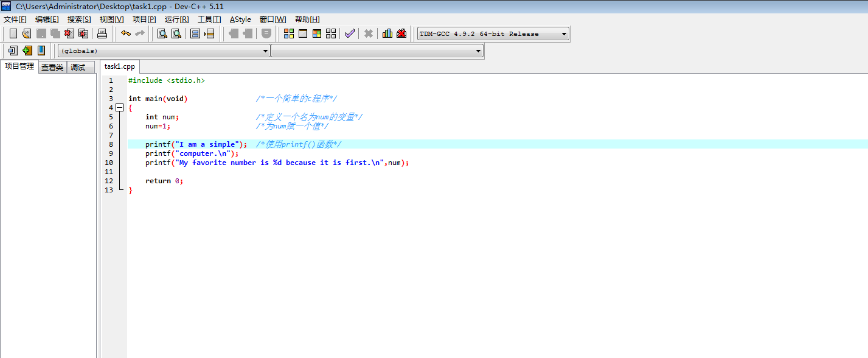Open the 工具[T] menu
Image resolution: width=868 pixels, height=358 pixels.
[x=209, y=19]
